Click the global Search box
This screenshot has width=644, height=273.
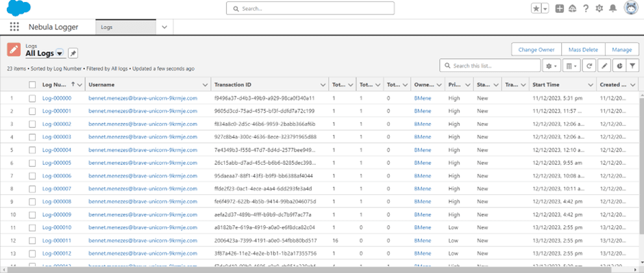click(310, 8)
